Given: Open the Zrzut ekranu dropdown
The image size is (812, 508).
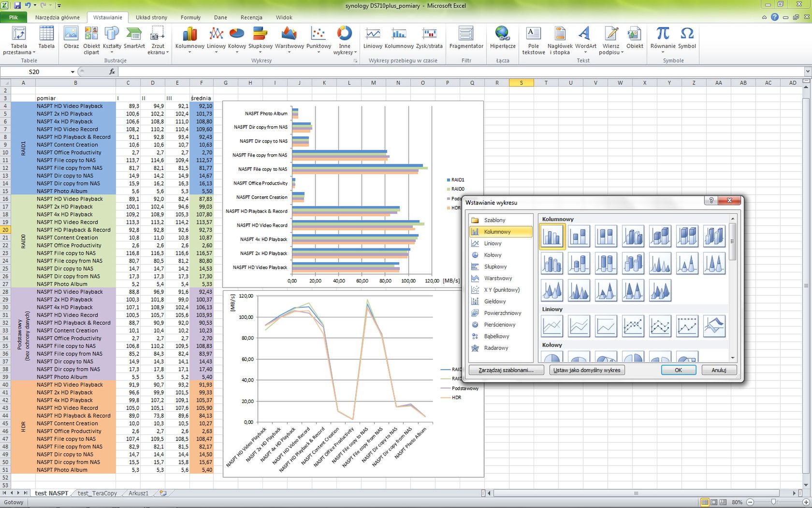Looking at the screenshot, I should (158, 41).
